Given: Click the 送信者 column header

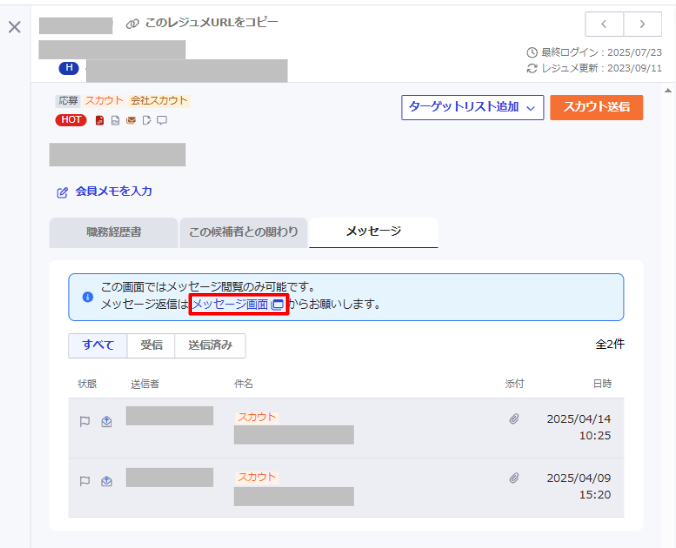Looking at the screenshot, I should 145,384.
